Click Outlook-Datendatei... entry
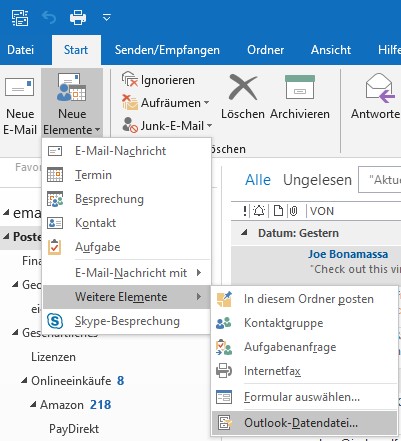 tap(304, 423)
